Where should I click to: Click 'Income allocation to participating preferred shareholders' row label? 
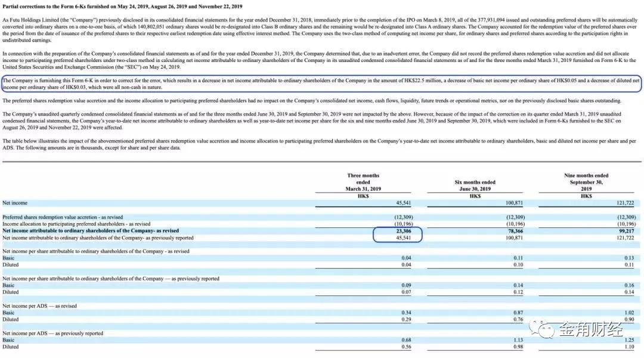pos(76,224)
